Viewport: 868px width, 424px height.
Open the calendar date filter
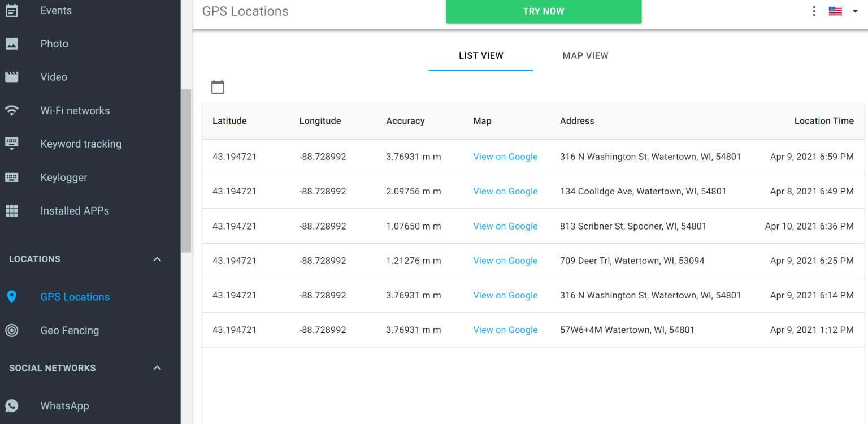coord(218,86)
